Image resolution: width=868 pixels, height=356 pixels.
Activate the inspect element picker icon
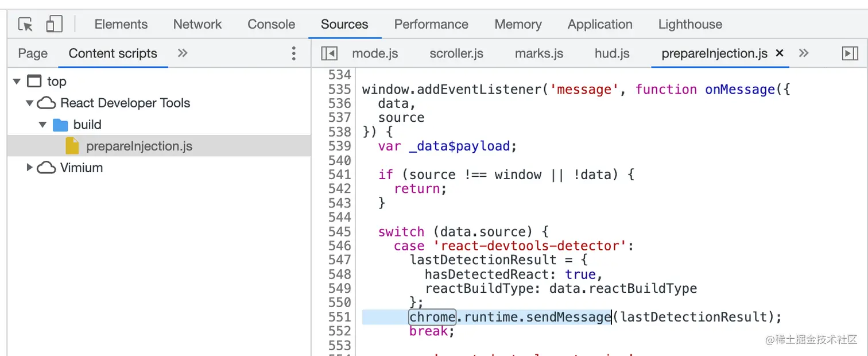pyautogui.click(x=25, y=25)
